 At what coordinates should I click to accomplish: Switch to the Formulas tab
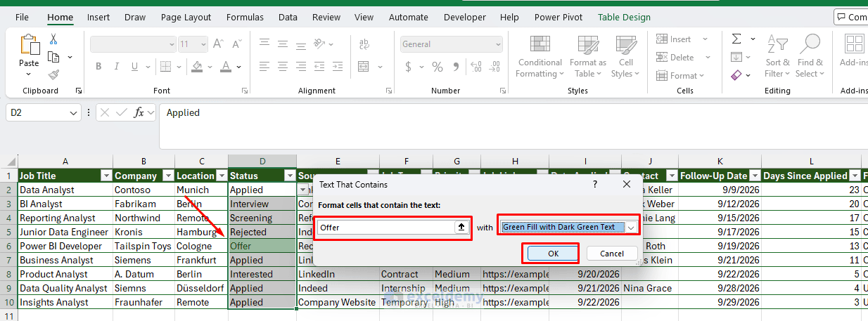(245, 17)
